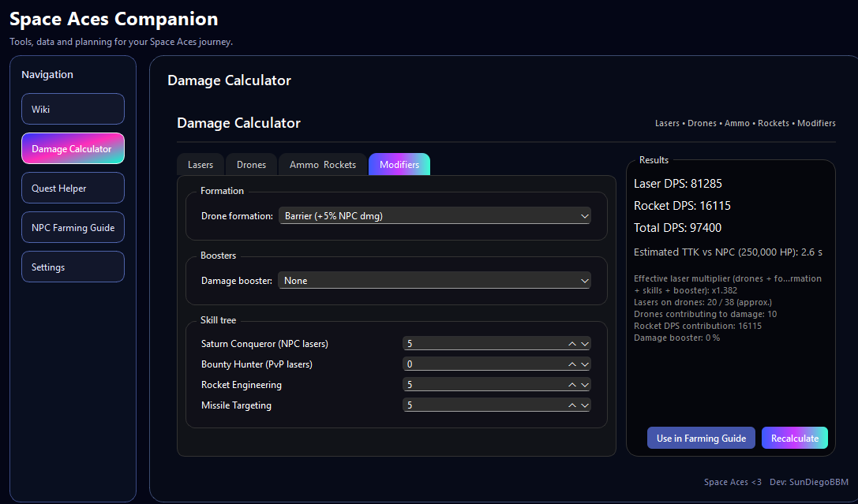Click the Rockets breadcrumb link

coord(773,123)
